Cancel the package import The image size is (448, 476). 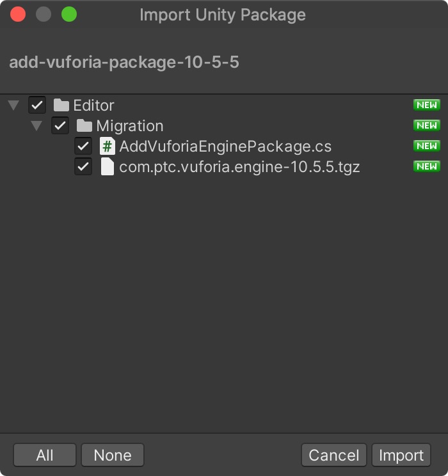333,456
